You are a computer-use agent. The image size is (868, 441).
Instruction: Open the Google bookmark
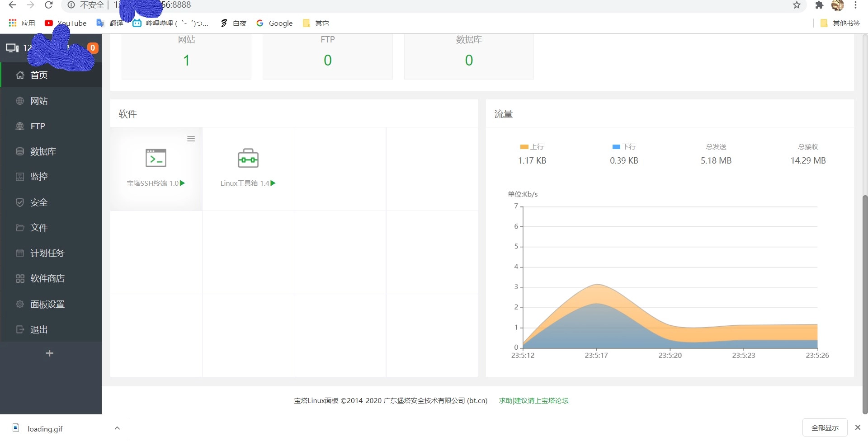(274, 23)
